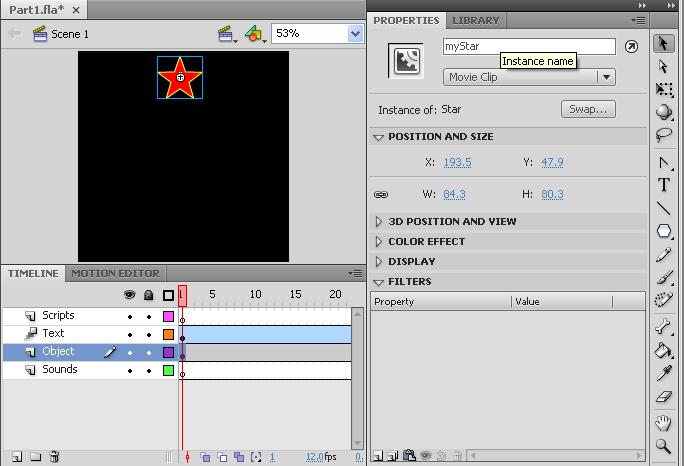Click the Text layer orange outline swatch

coord(168,335)
